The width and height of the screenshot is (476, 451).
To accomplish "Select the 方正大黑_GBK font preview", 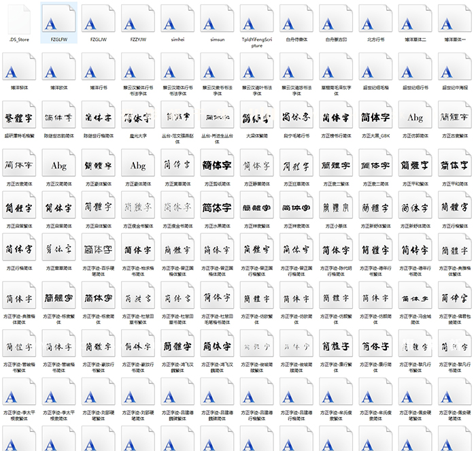I will [375, 115].
